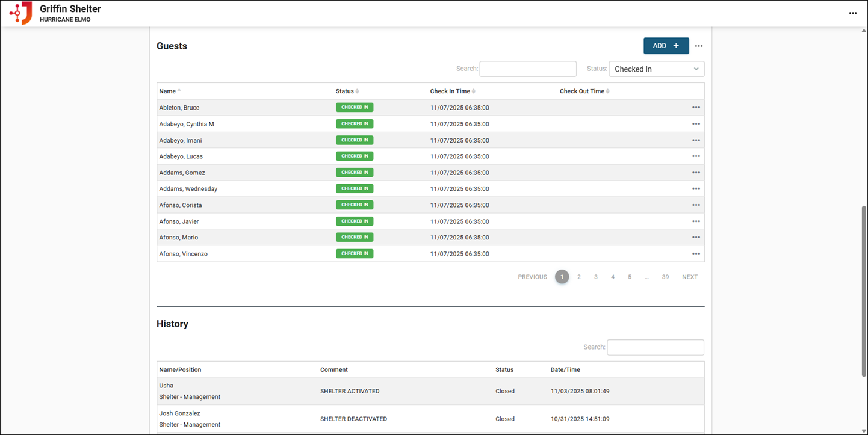The height and width of the screenshot is (435, 868).
Task: Open row options for Addams, Gomez
Action: (x=696, y=173)
